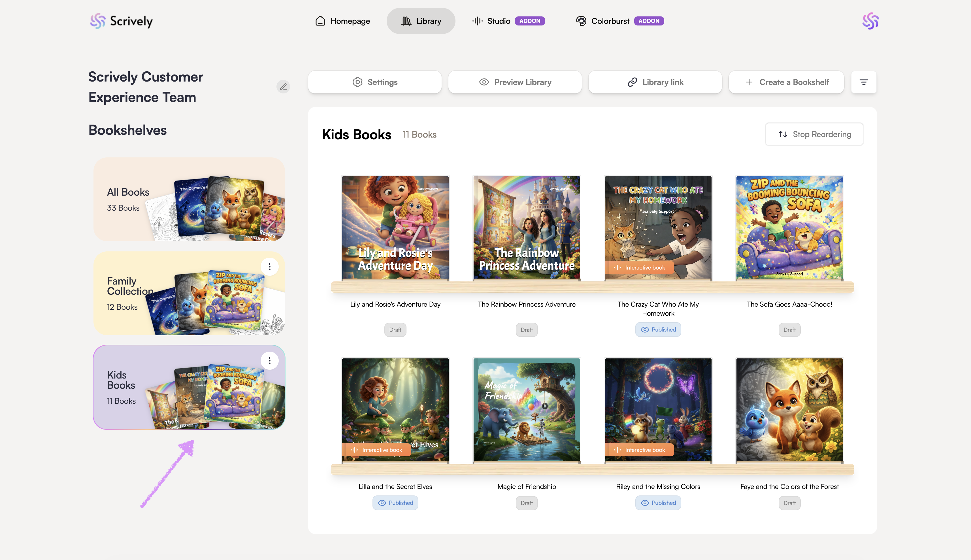Toggle Stop Reordering for Kids Books

(814, 134)
